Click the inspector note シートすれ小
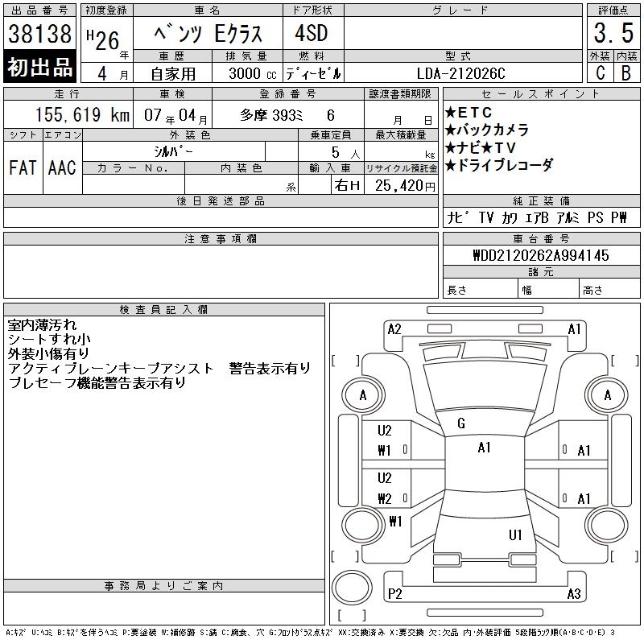Viewport: 644px width, 644px height. (49, 339)
